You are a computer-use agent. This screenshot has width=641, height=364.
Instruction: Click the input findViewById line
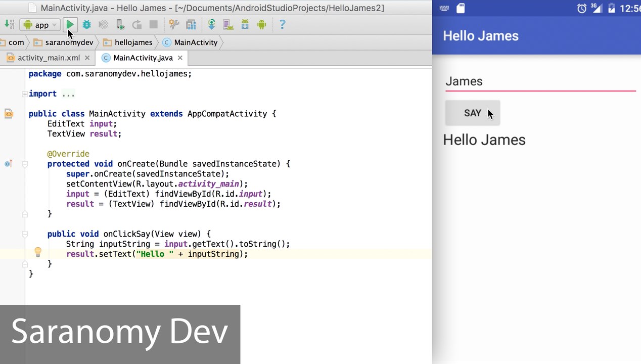tap(168, 194)
